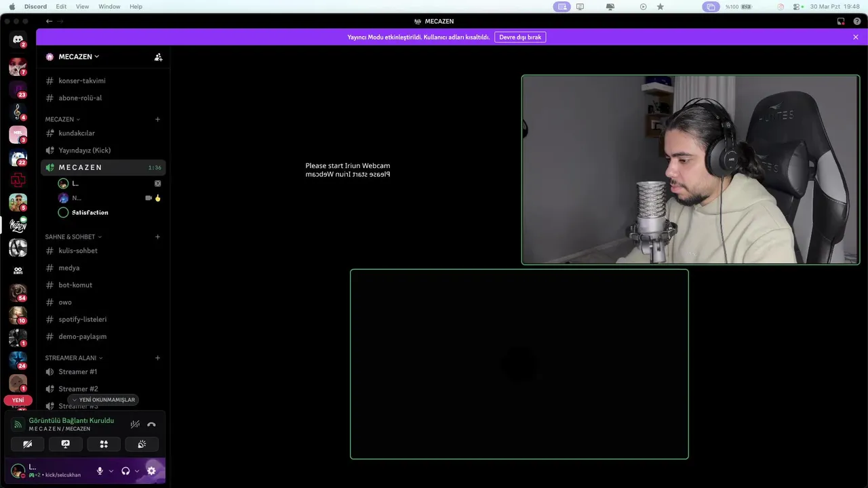This screenshot has height=488, width=868.
Task: Open the soundboard button
Action: point(142,444)
